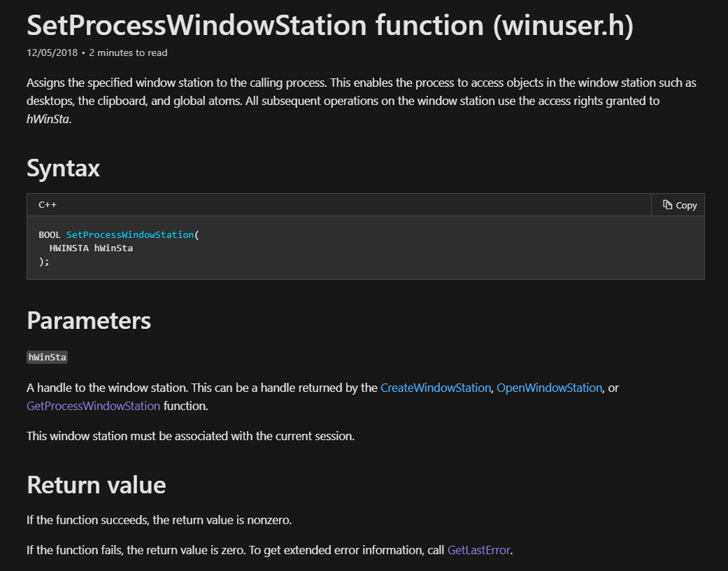The height and width of the screenshot is (571, 728).
Task: Select the Return value heading
Action: point(96,485)
